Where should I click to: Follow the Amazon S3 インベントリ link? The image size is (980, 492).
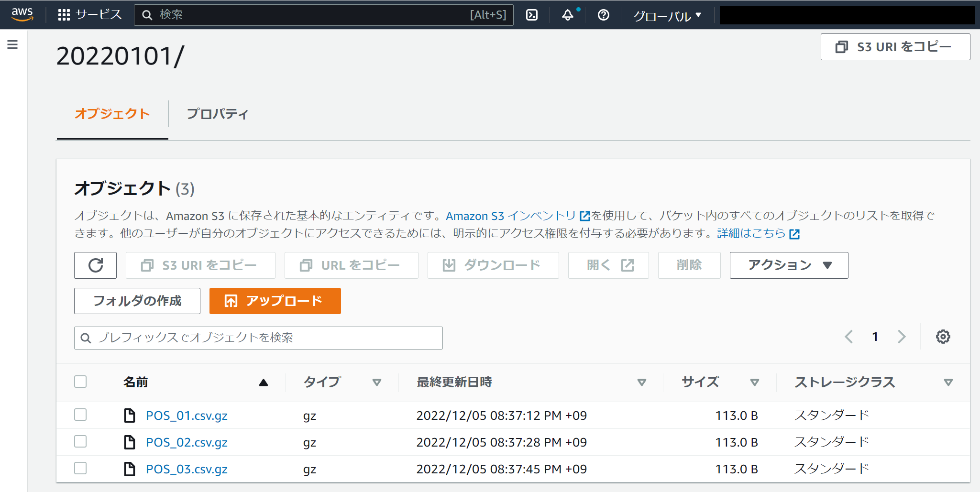tap(511, 216)
